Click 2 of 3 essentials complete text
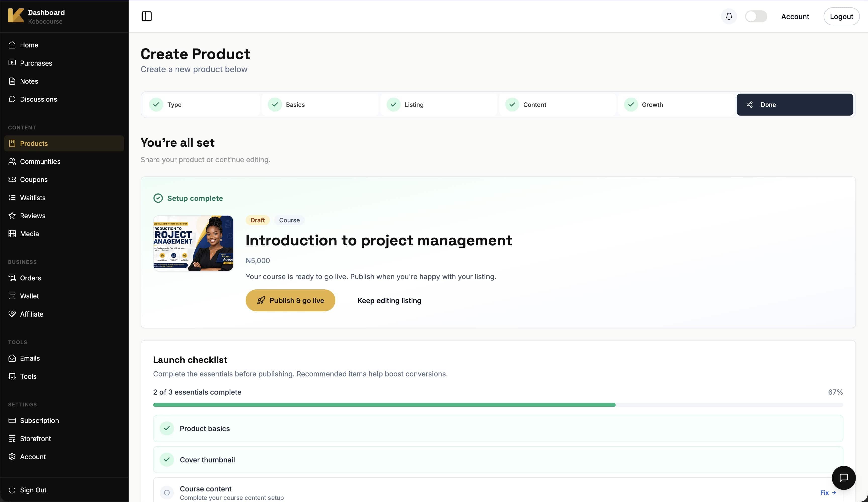 pyautogui.click(x=197, y=392)
